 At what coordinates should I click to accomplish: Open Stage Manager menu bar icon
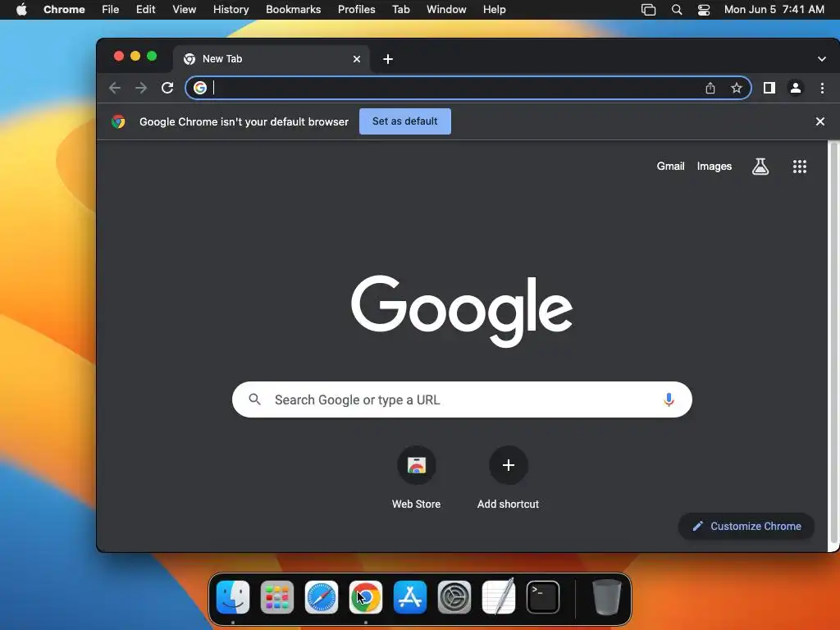(x=648, y=10)
